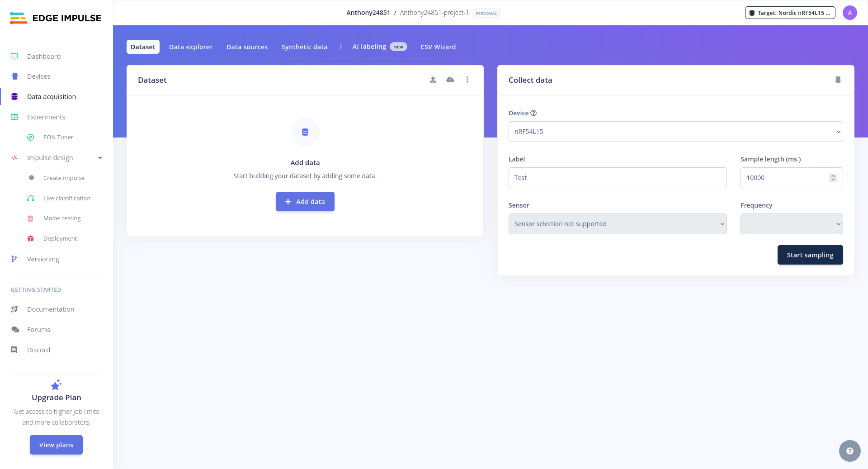The width and height of the screenshot is (868, 469).
Task: Open the Forums link
Action: pyautogui.click(x=39, y=330)
